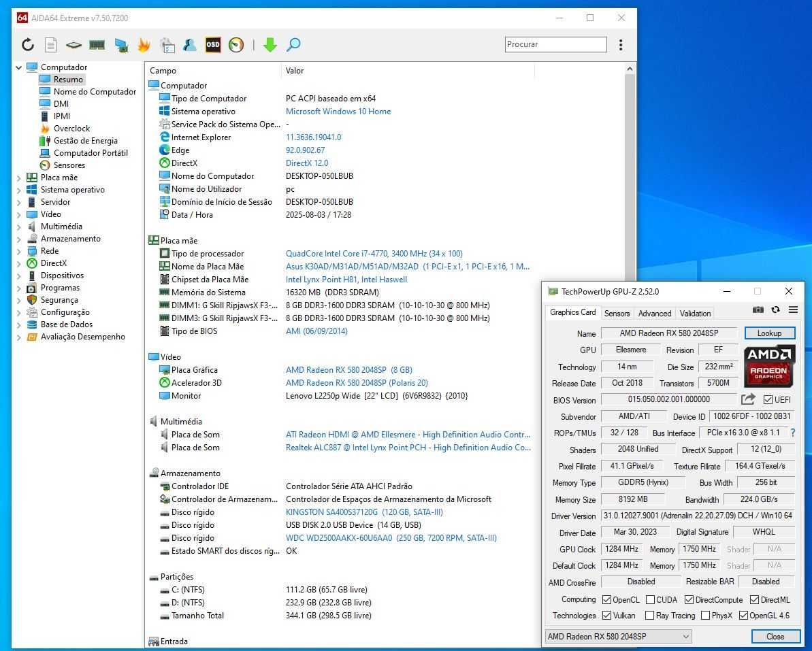Toggle the UEFI checkbox in GPU-Z
The width and height of the screenshot is (812, 651).
(768, 399)
